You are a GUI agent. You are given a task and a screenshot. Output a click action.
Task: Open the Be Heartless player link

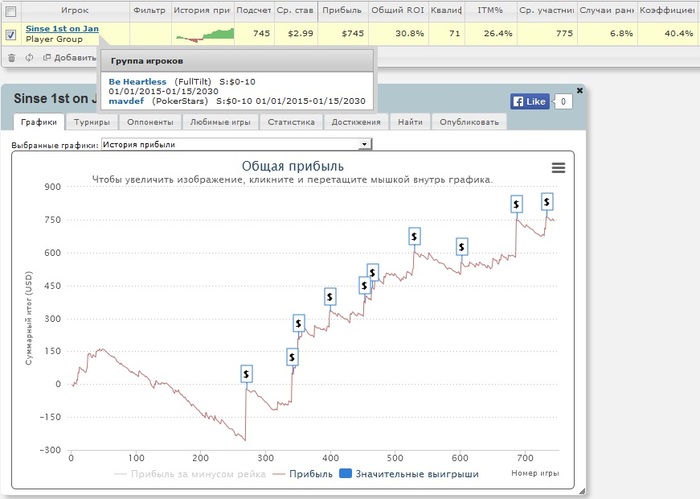pyautogui.click(x=138, y=82)
